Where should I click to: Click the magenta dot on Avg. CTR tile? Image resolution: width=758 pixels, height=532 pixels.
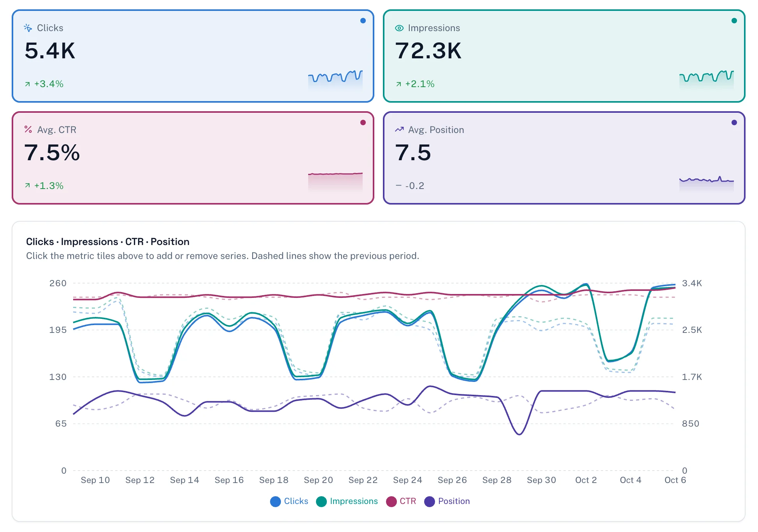pos(363,122)
